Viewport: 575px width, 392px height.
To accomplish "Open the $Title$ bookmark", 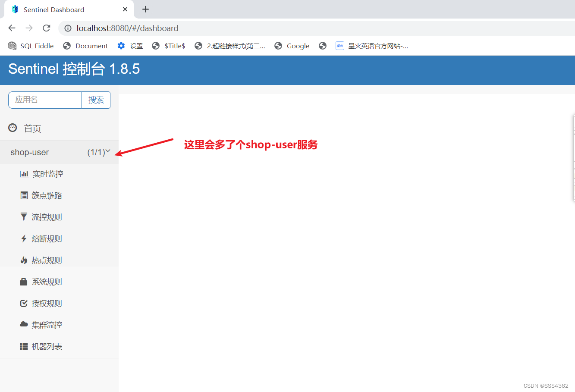I will [x=169, y=46].
